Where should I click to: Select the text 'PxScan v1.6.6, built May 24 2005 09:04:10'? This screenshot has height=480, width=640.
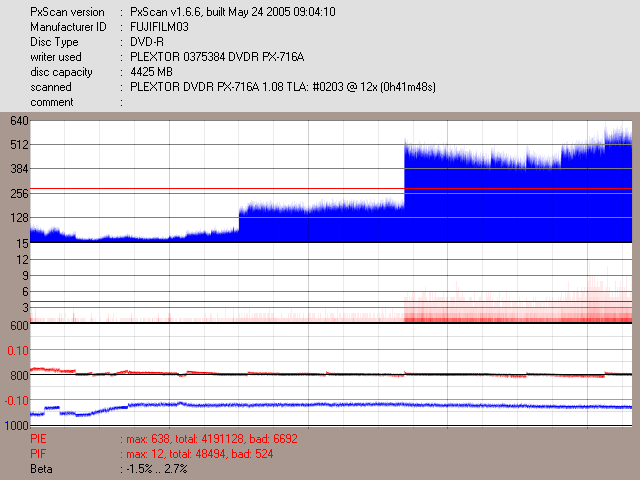[233, 12]
